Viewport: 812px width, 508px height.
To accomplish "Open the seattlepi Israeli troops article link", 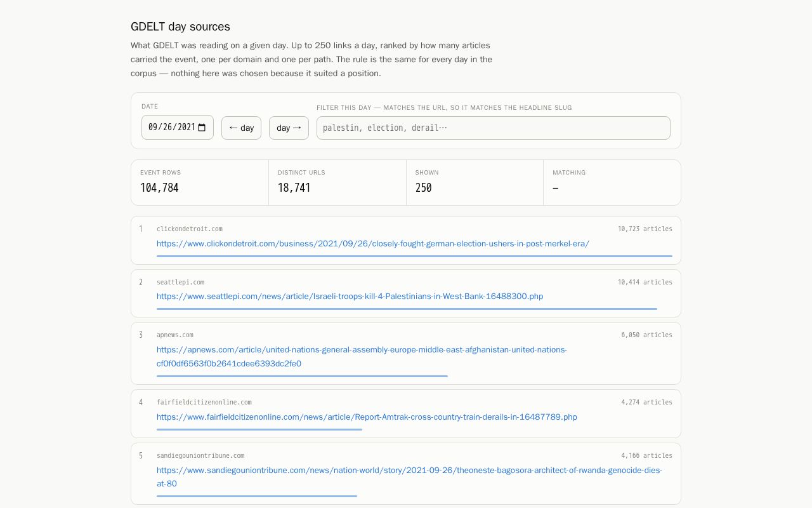I will coord(350,296).
